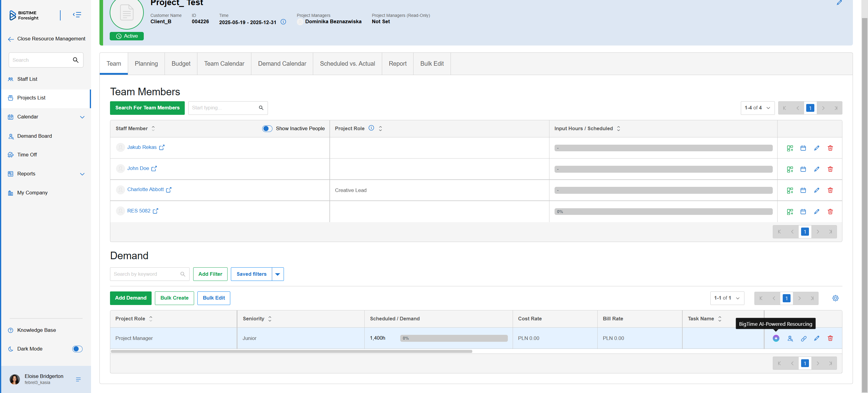Click Charlotte Abbott scheduled hours bar
Viewport: 868px width, 393px height.
[663, 190]
